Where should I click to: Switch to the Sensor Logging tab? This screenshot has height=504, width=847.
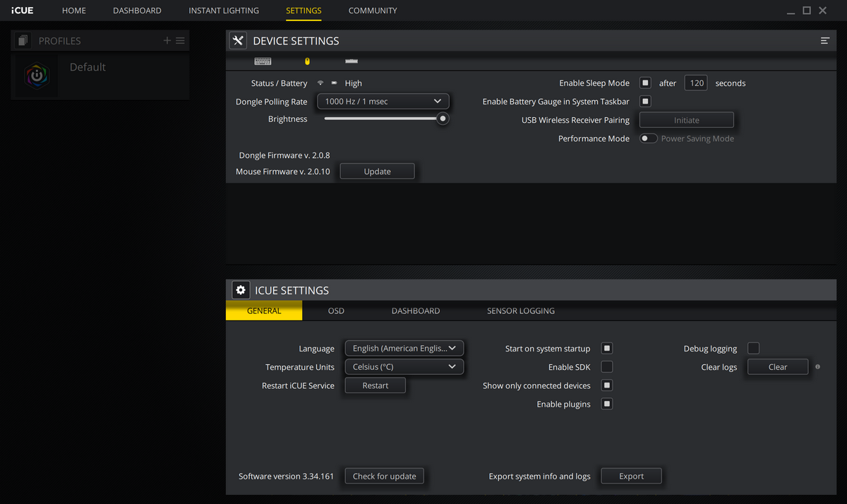(x=520, y=311)
